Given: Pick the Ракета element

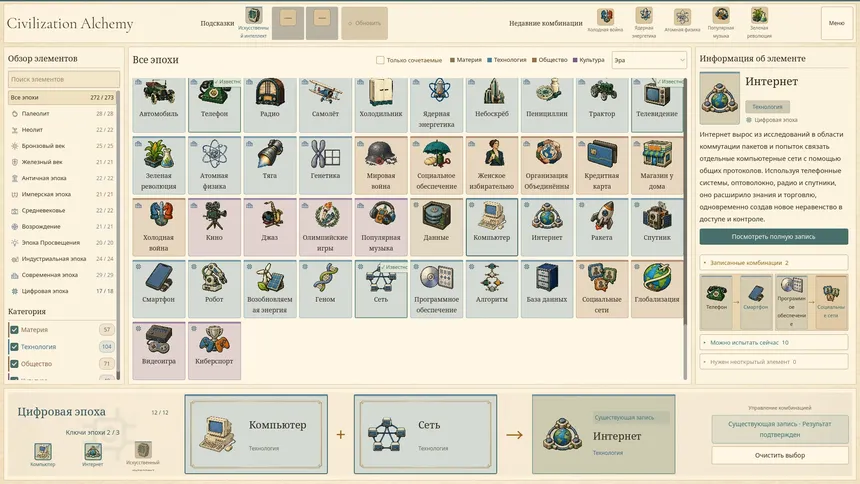Looking at the screenshot, I should [x=602, y=227].
